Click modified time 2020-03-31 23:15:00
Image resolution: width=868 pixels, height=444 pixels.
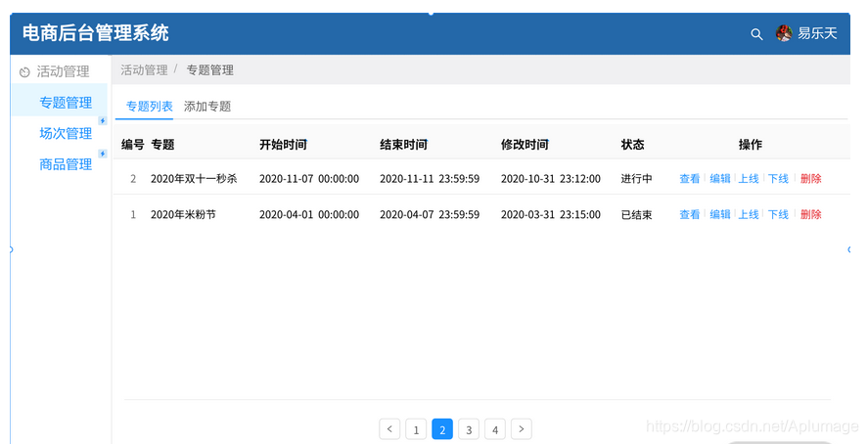pos(551,214)
